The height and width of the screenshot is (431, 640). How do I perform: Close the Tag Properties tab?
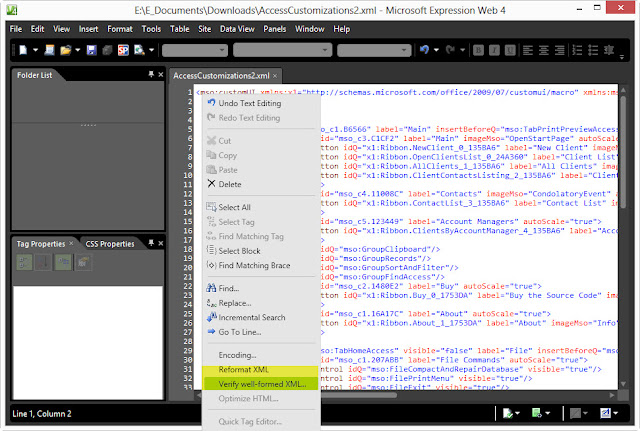71,243
